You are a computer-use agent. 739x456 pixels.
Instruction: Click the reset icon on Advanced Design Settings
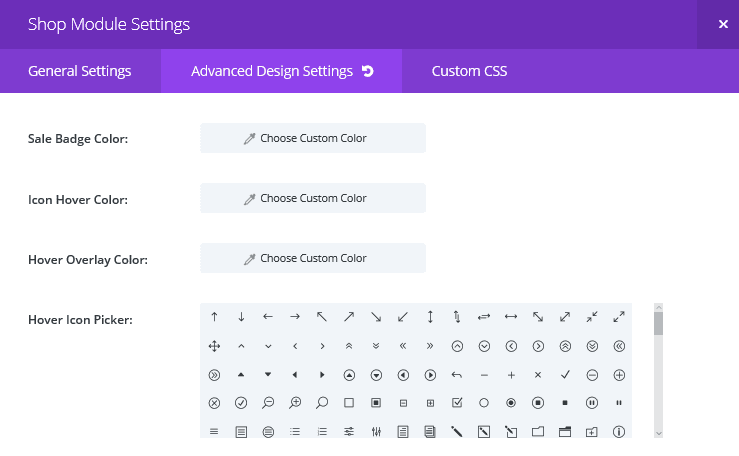click(x=368, y=72)
